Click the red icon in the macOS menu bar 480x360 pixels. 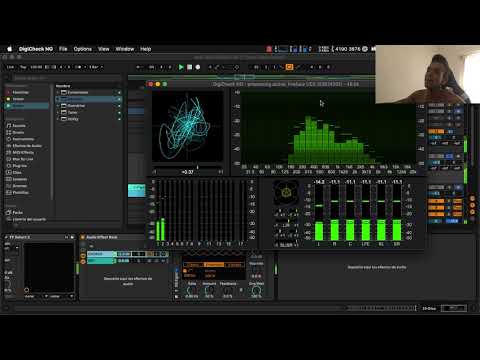click(269, 49)
